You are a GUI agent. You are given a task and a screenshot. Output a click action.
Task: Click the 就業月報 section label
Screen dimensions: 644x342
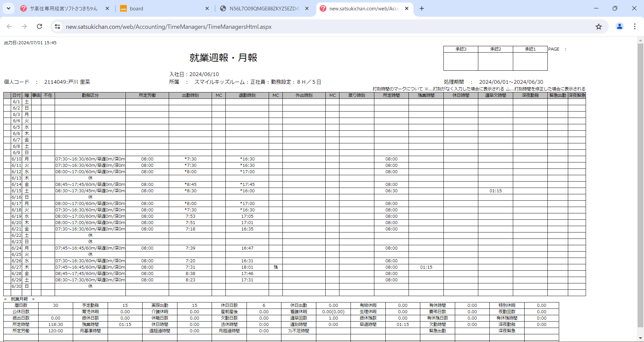pyautogui.click(x=19, y=299)
